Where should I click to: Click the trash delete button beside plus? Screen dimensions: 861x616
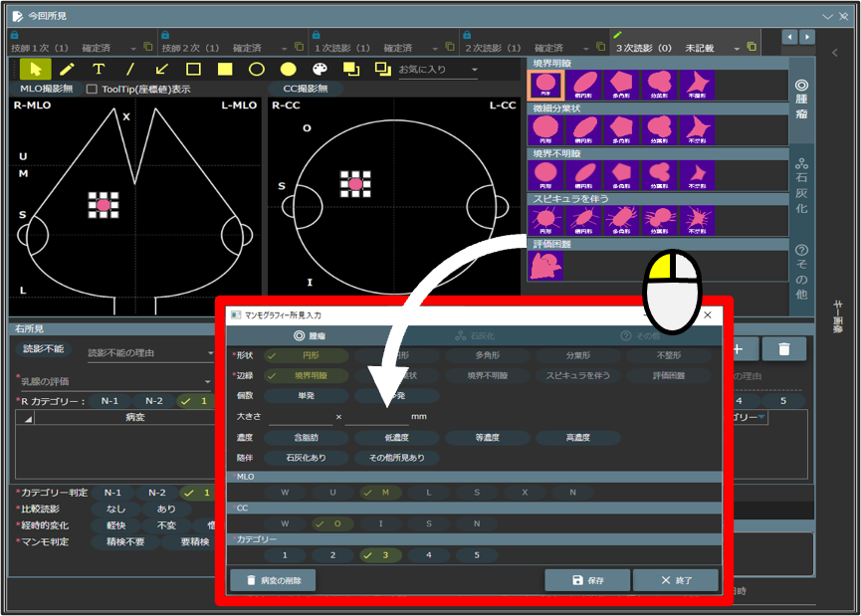[784, 349]
